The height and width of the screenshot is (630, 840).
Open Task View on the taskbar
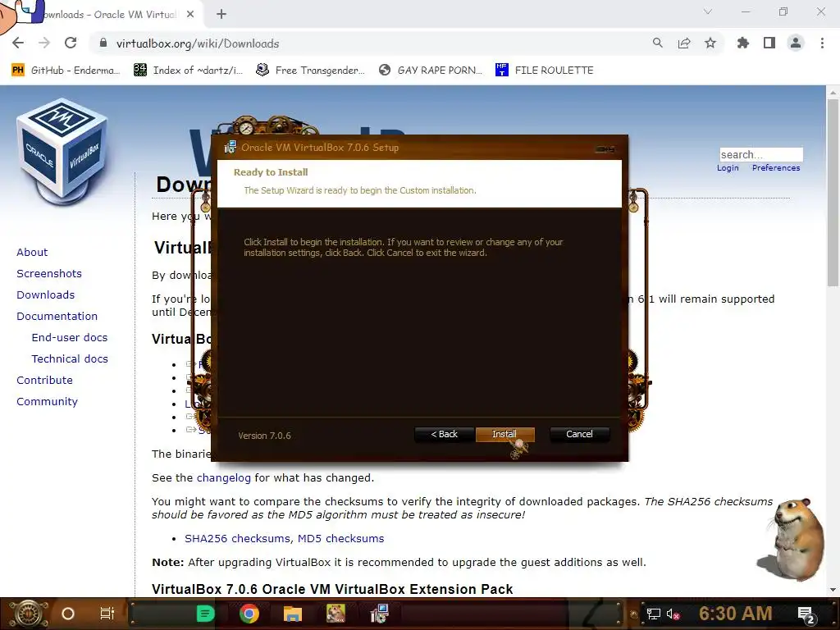(107, 614)
